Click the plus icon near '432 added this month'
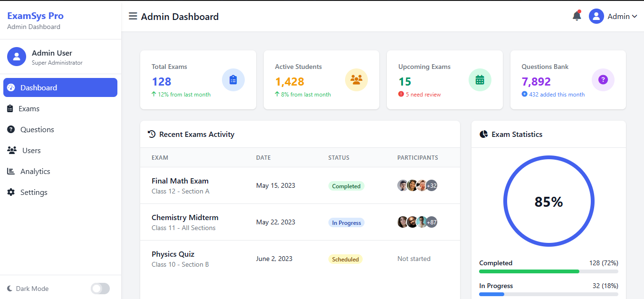The image size is (644, 299). tap(524, 94)
